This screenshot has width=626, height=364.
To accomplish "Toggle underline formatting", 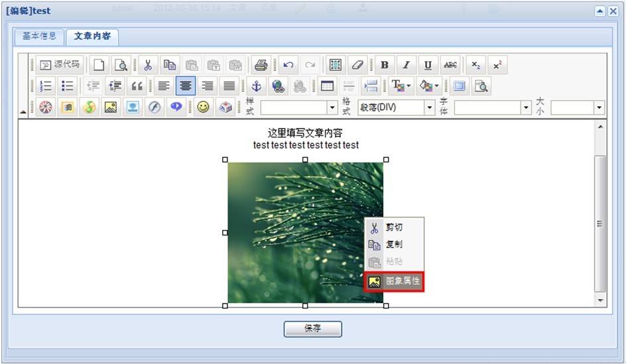I will click(x=428, y=65).
